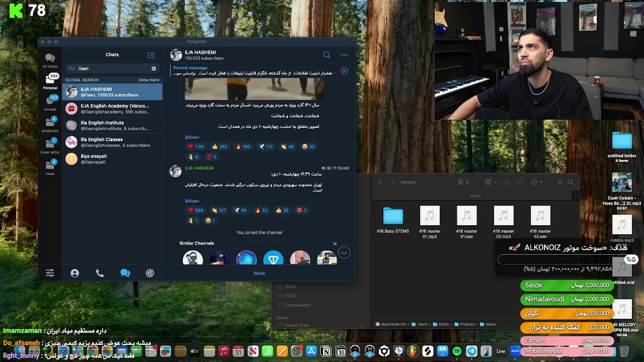
Task: Open VST3 in Finder sidebar
Action: click(x=290, y=296)
